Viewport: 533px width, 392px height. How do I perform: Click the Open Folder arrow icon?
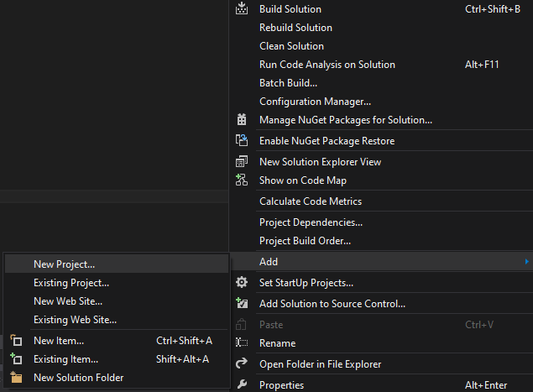pyautogui.click(x=242, y=363)
